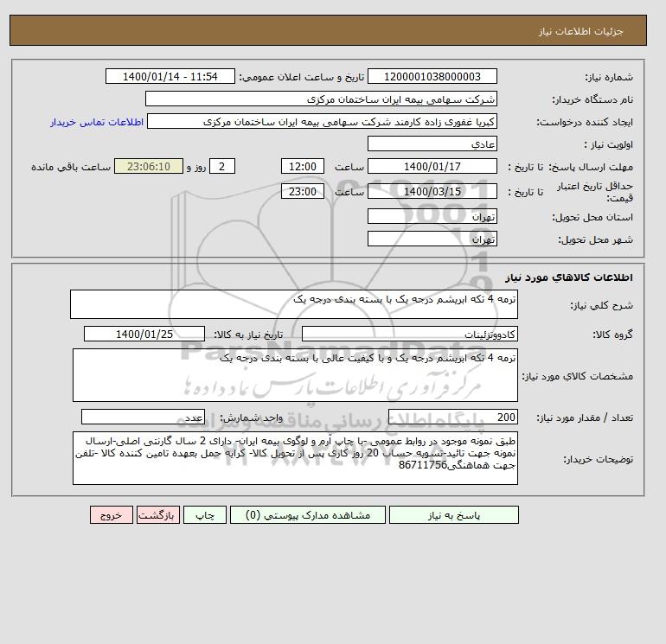Click the deadline time field 12:00
The image size is (666, 644).
303,167
